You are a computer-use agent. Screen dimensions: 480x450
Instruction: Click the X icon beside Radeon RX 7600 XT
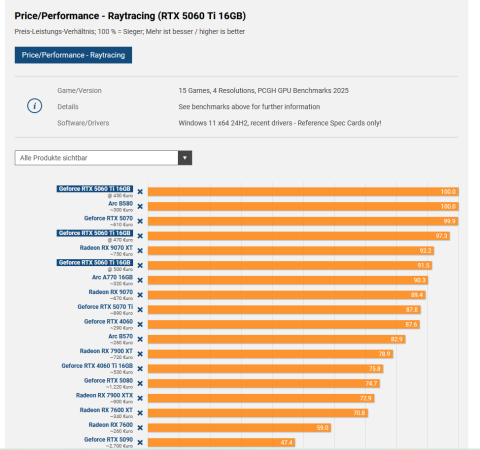[x=140, y=413]
